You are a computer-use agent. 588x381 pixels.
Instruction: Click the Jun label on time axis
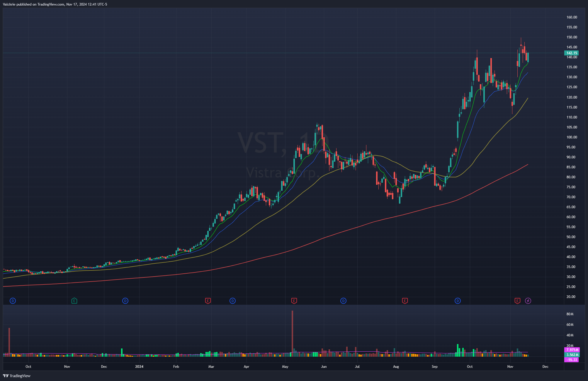coord(324,367)
